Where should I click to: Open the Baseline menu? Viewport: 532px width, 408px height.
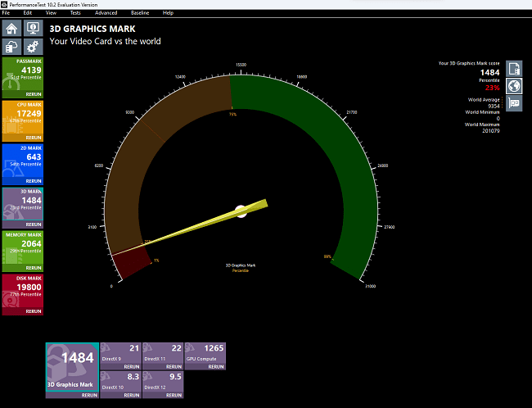tap(140, 13)
